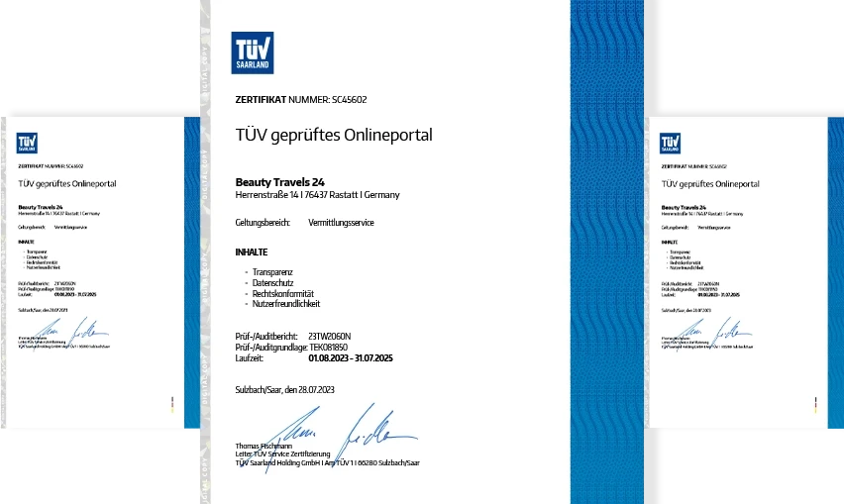Click the 'Geltungsbereich:' label on center certificate

point(263,223)
